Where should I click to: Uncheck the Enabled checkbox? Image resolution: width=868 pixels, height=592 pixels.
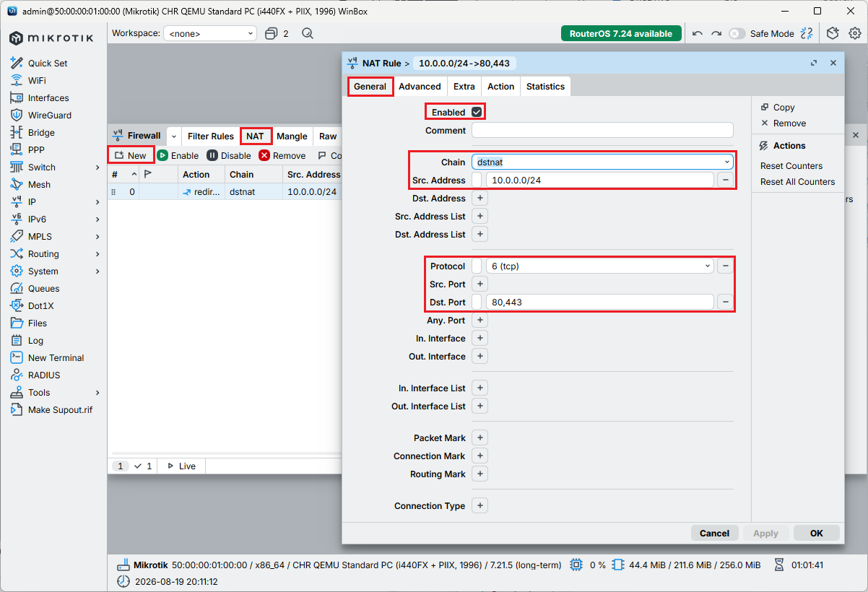click(x=477, y=112)
